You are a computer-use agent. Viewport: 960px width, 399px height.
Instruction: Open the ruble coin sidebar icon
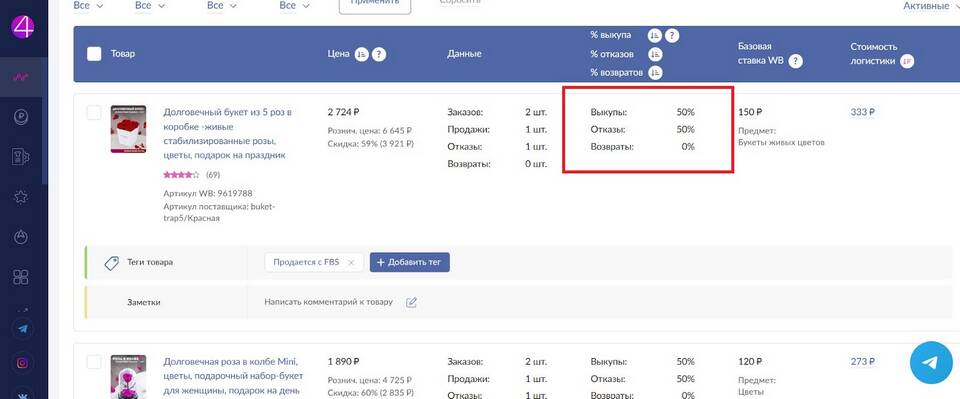click(21, 117)
